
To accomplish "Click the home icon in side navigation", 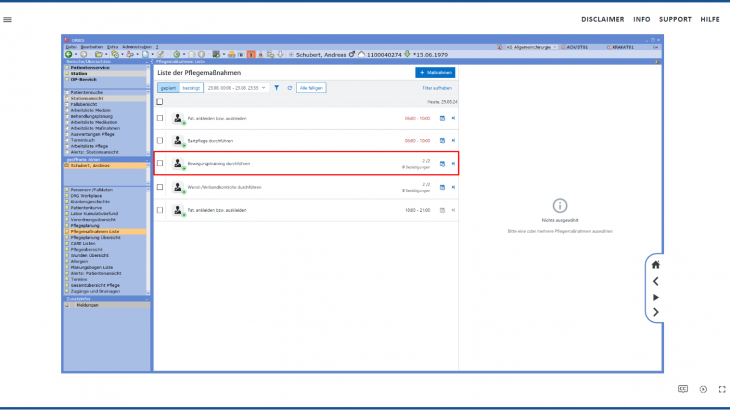I will (656, 265).
